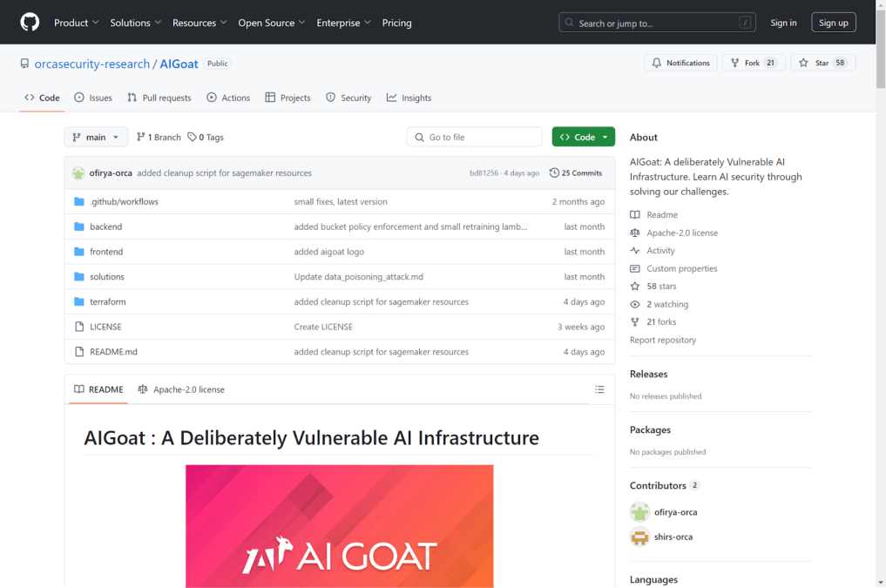Expand the Solutions menu
886x588 pixels.
(x=136, y=23)
